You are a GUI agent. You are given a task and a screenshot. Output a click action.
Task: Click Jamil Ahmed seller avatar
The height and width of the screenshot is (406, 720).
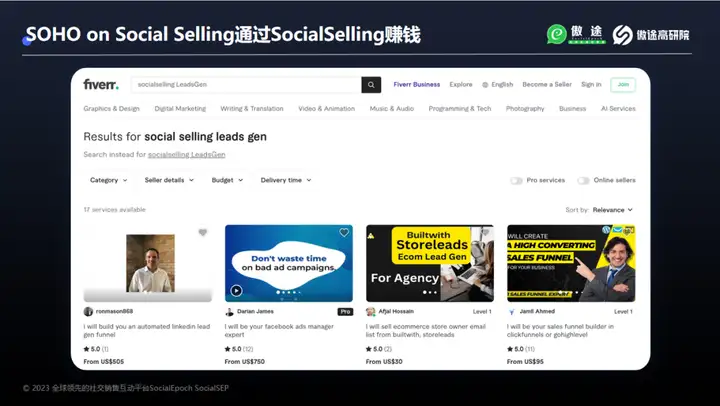click(x=512, y=312)
